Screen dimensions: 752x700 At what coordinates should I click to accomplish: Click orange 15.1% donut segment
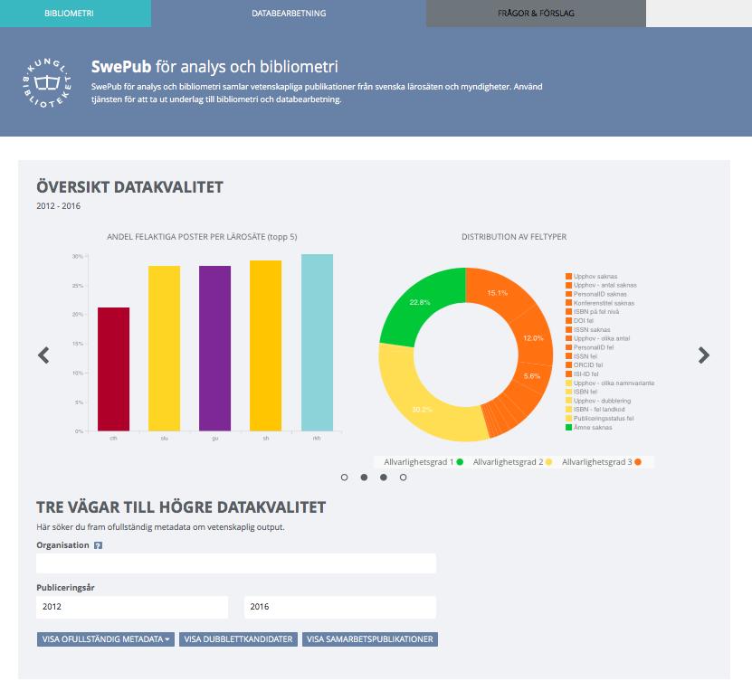(x=498, y=292)
